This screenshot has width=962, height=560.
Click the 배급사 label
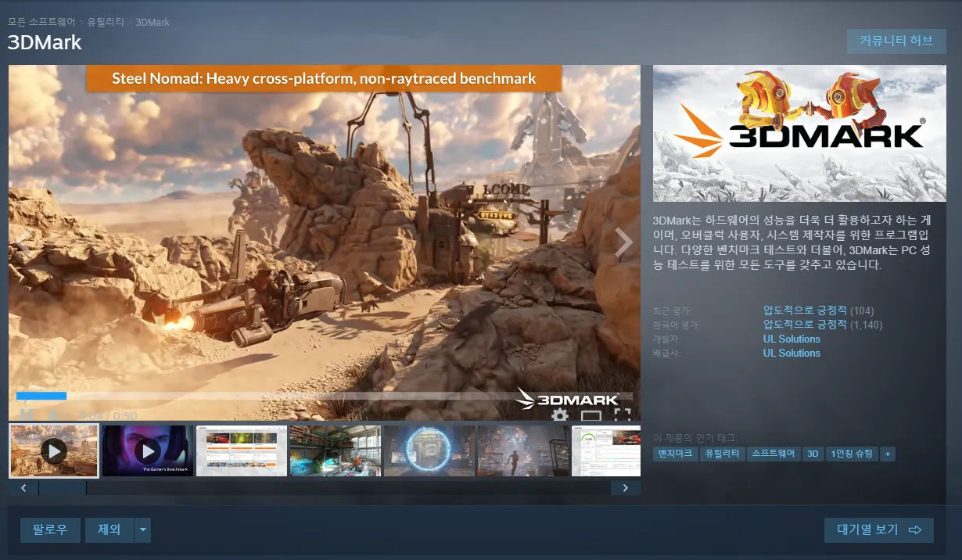(x=666, y=353)
